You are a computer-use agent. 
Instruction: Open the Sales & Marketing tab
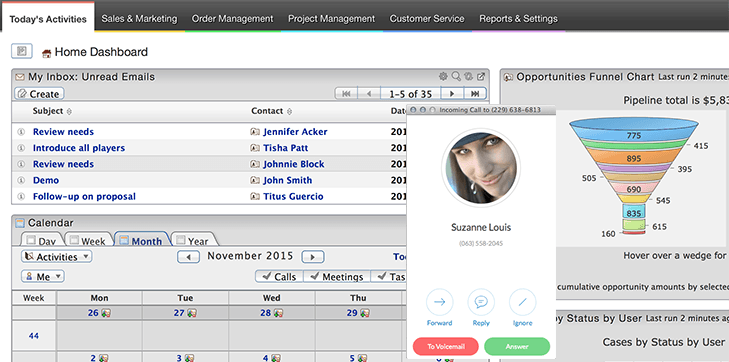click(x=139, y=19)
